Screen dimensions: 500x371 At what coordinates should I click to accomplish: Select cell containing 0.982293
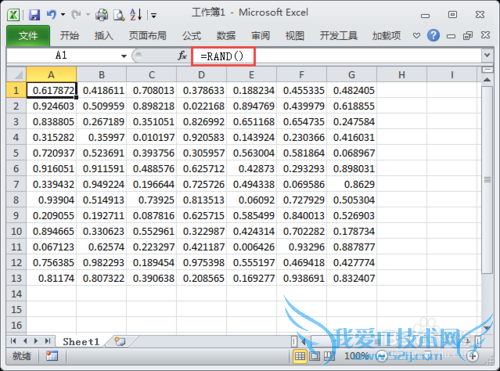101,263
